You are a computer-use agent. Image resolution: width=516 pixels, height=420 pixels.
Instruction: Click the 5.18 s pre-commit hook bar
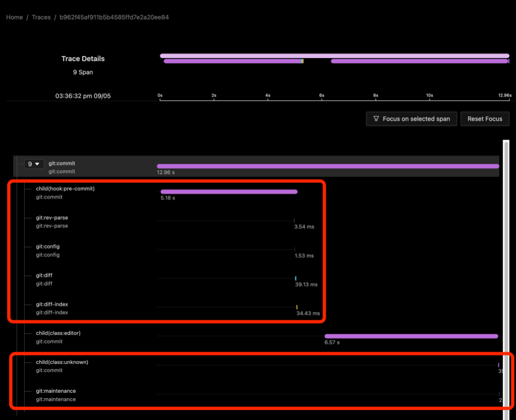click(x=229, y=192)
